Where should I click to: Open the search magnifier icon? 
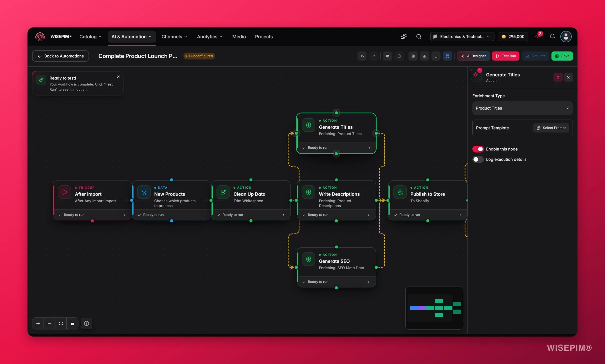coord(419,37)
